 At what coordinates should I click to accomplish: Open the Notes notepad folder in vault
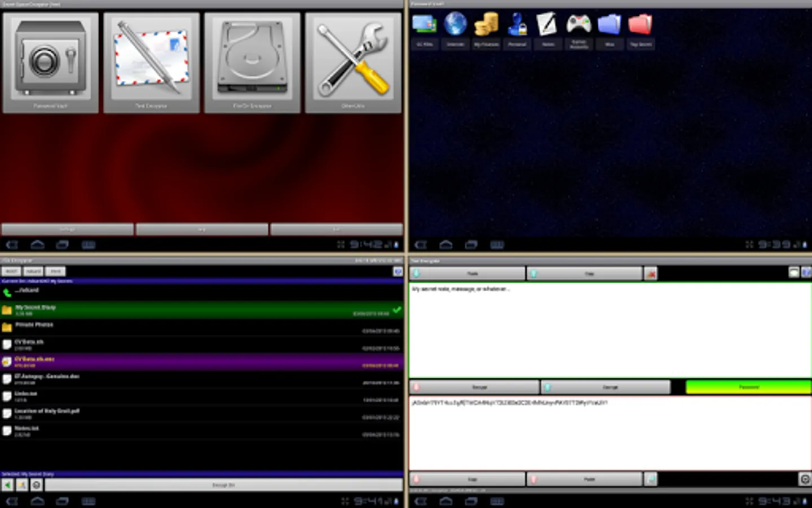coord(547,25)
